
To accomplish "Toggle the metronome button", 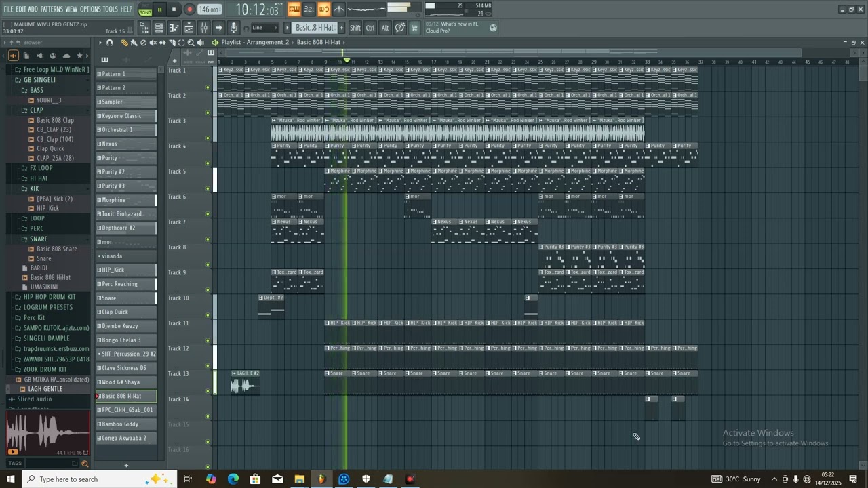I will click(339, 9).
